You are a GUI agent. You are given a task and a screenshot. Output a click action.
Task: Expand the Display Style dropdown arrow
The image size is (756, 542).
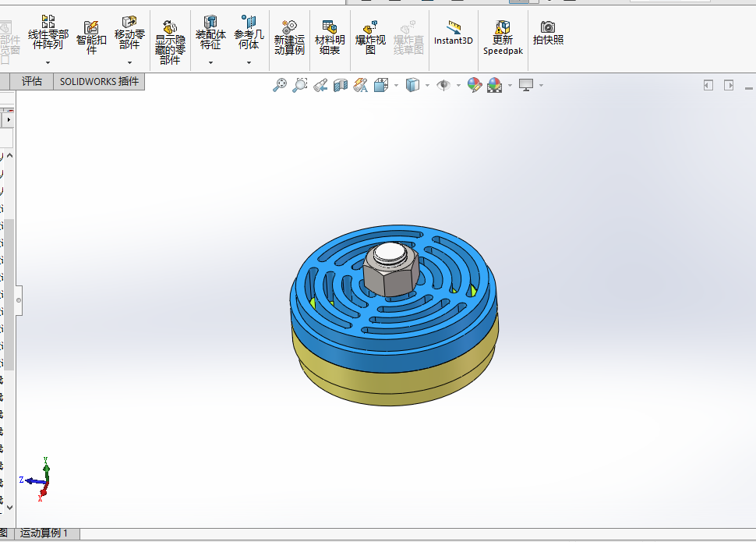tap(427, 86)
